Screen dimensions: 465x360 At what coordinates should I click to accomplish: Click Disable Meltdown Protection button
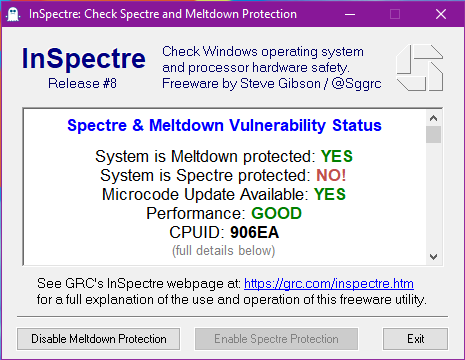click(99, 339)
